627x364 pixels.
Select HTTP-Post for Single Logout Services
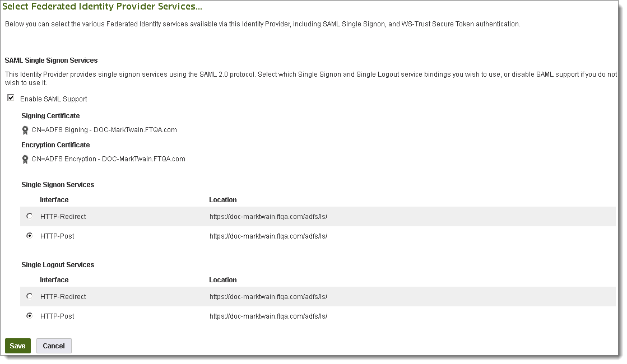point(29,316)
